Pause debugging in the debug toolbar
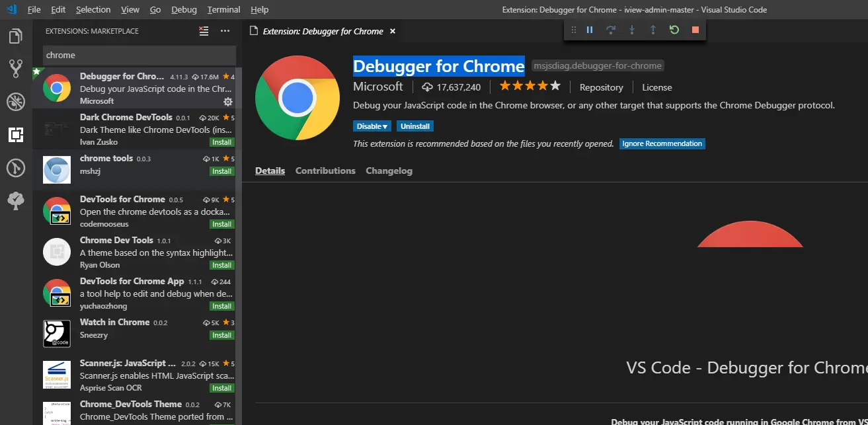 pyautogui.click(x=590, y=30)
